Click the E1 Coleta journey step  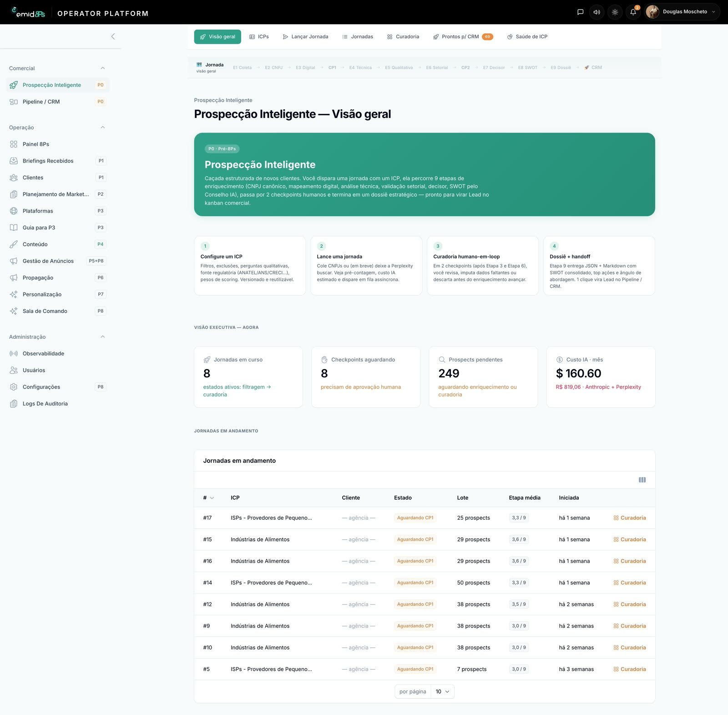click(242, 67)
